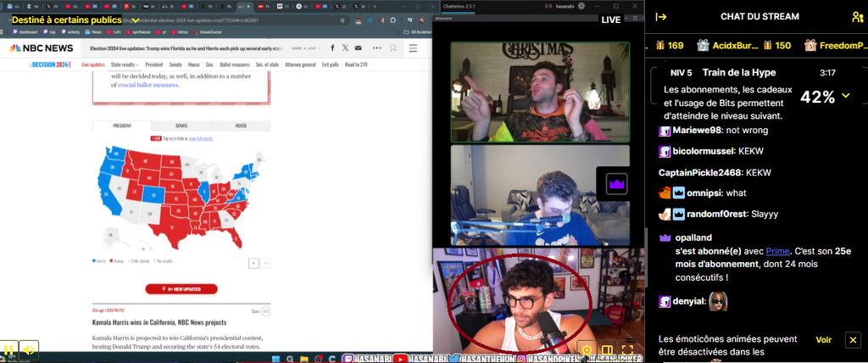Click Texas on the election map
This screenshot has width=868, height=363.
[173, 227]
